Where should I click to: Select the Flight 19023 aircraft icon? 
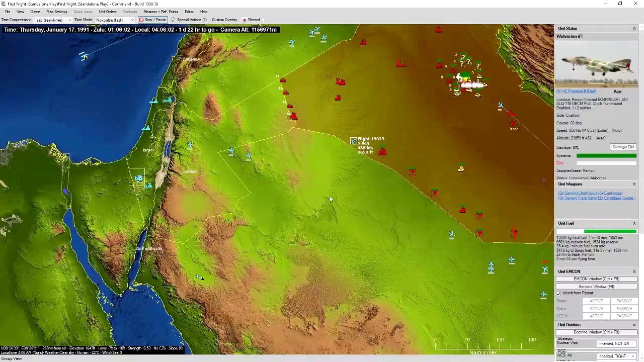pyautogui.click(x=354, y=141)
